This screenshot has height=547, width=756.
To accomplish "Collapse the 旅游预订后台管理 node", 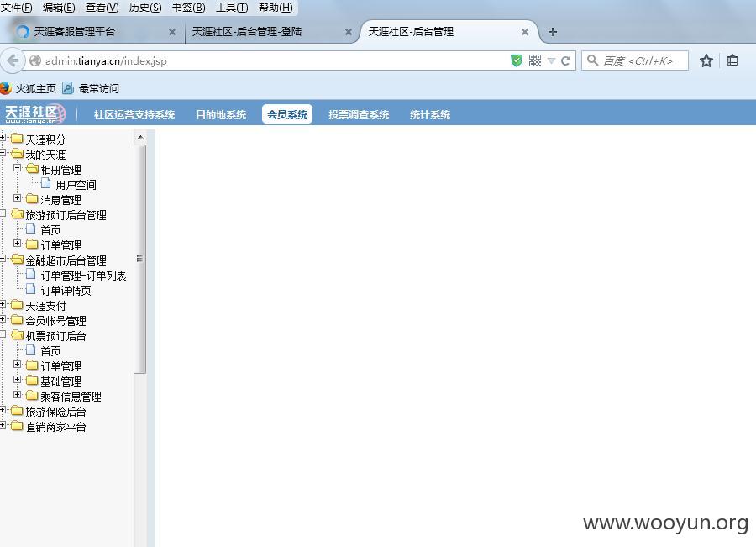I will pos(3,213).
